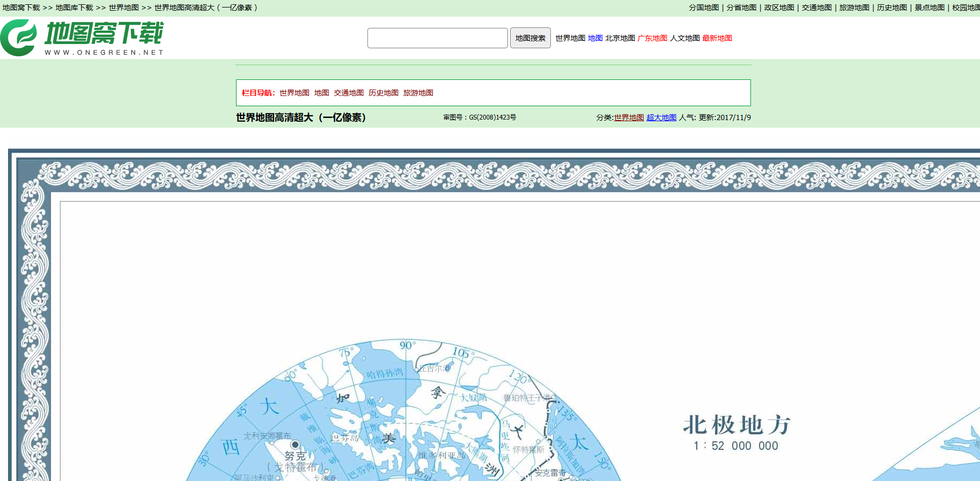Click 地图库下载 in the breadcrumb
The width and height of the screenshot is (980, 481).
coord(74,8)
